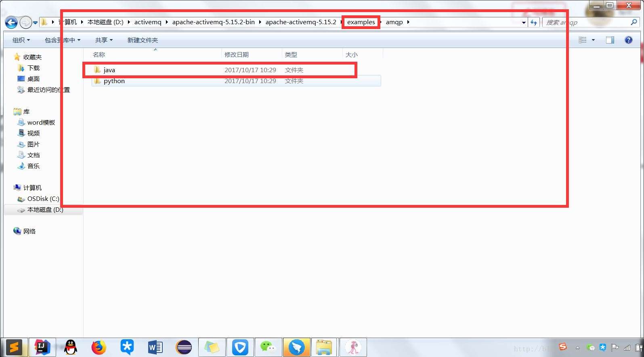Screen dimensions: 644x357
Task: Click the 新建文件夹 button
Action: [x=143, y=40]
